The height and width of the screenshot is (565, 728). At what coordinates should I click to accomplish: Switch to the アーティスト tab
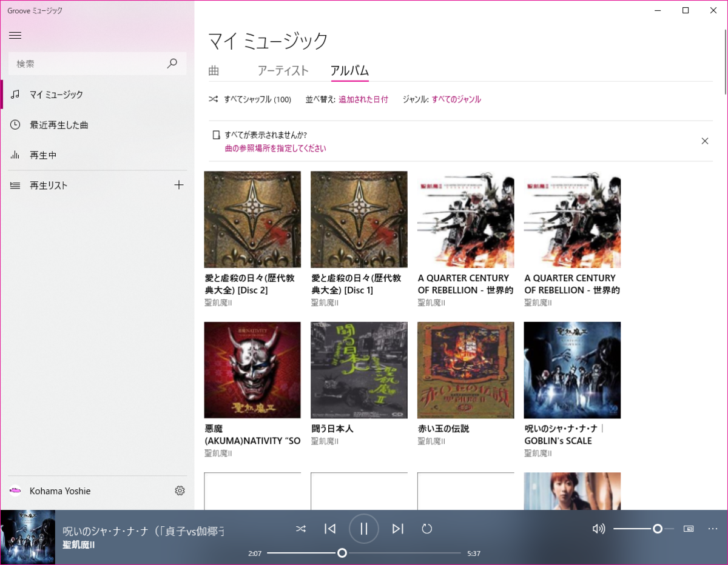pos(283,71)
